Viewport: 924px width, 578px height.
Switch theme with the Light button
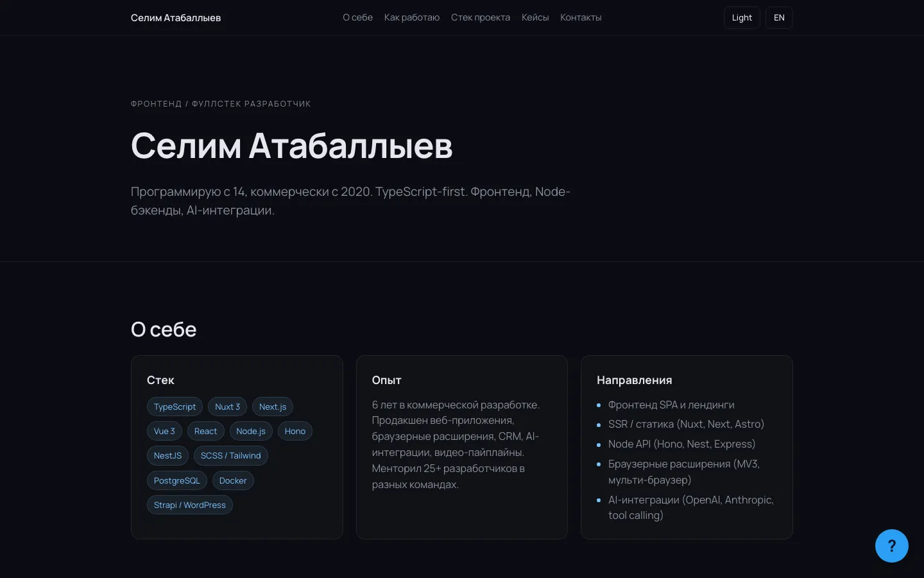coord(742,18)
